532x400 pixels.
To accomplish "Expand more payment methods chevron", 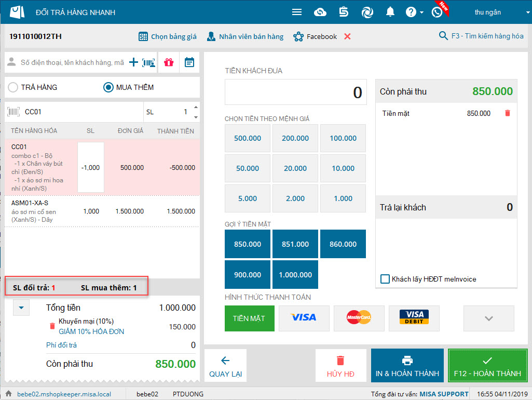I will 488,318.
